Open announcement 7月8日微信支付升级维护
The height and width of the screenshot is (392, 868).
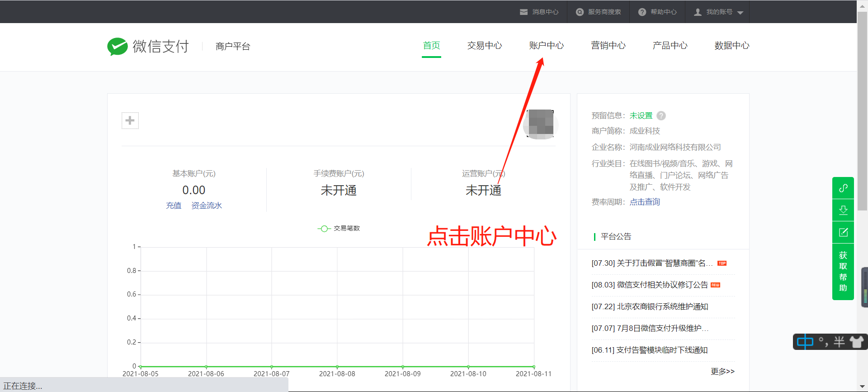[650, 328]
